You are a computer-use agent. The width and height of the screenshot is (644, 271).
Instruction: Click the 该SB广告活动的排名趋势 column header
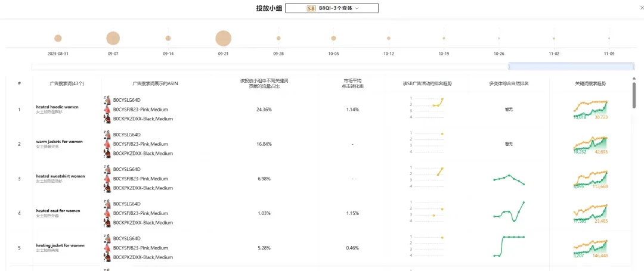point(427,83)
